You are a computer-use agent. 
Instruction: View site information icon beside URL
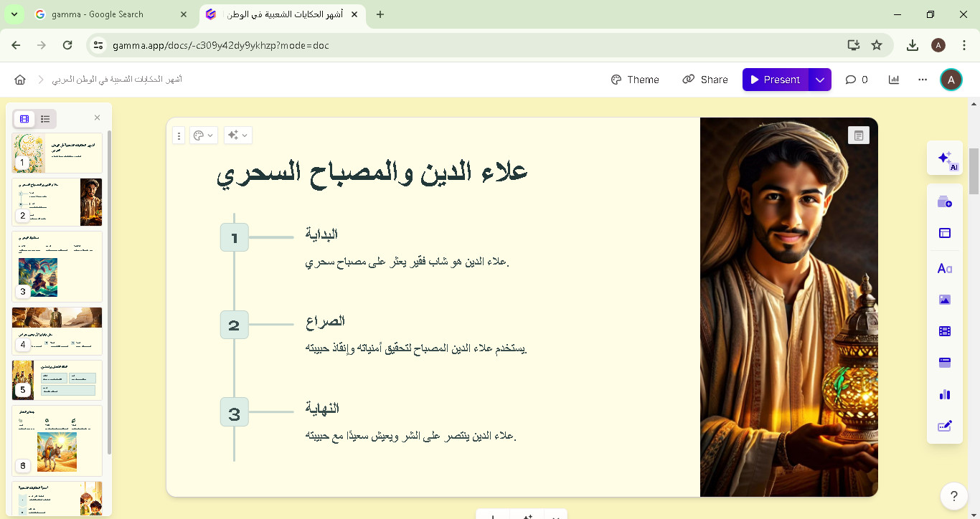(x=99, y=45)
